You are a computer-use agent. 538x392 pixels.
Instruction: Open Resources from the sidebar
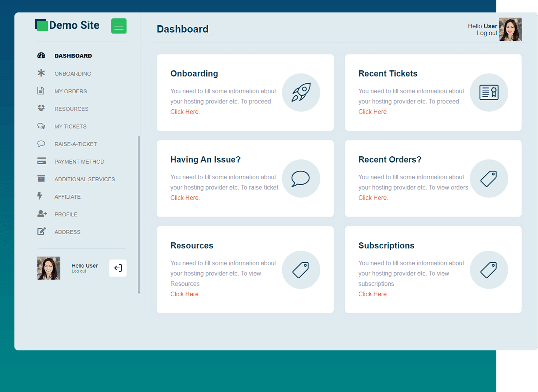[x=71, y=109]
